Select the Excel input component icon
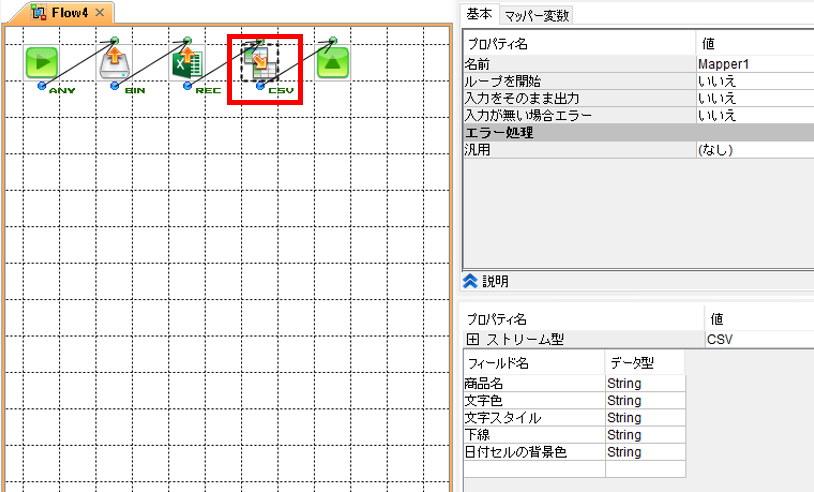The height and width of the screenshot is (492, 814). coord(187,62)
